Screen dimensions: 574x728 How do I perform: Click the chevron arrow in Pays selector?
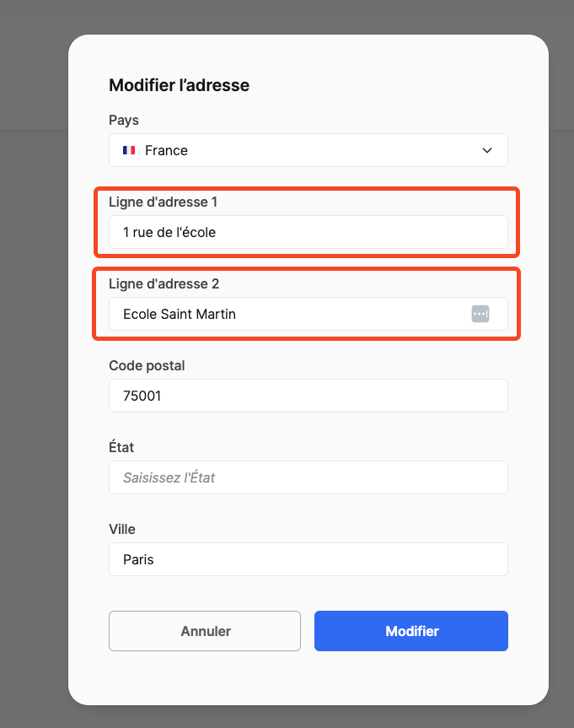(487, 150)
